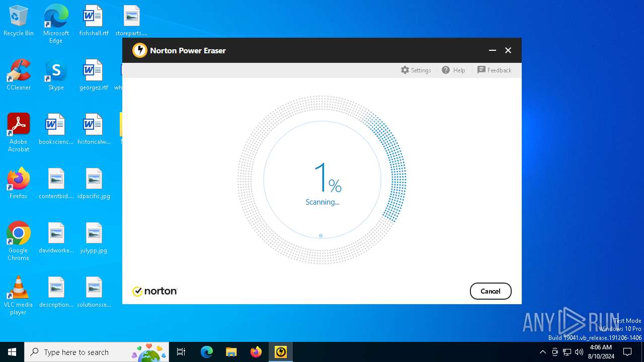644x362 pixels.
Task: Select the Google Chrome desktop shortcut
Action: coord(19,241)
